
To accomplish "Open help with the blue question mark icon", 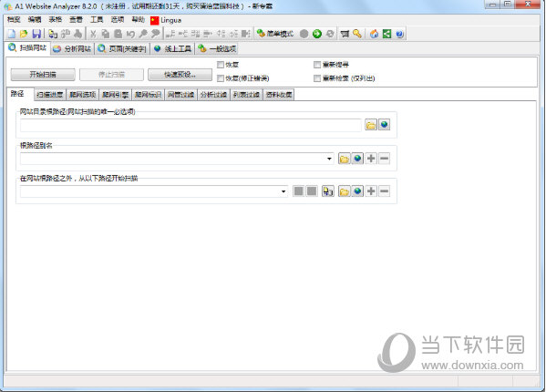I will point(400,34).
